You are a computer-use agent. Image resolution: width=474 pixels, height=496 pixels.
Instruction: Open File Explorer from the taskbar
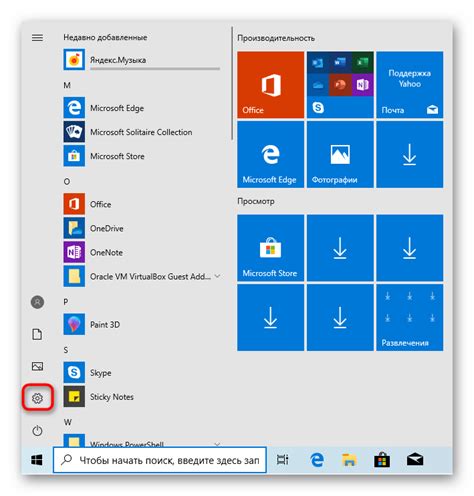(x=349, y=460)
